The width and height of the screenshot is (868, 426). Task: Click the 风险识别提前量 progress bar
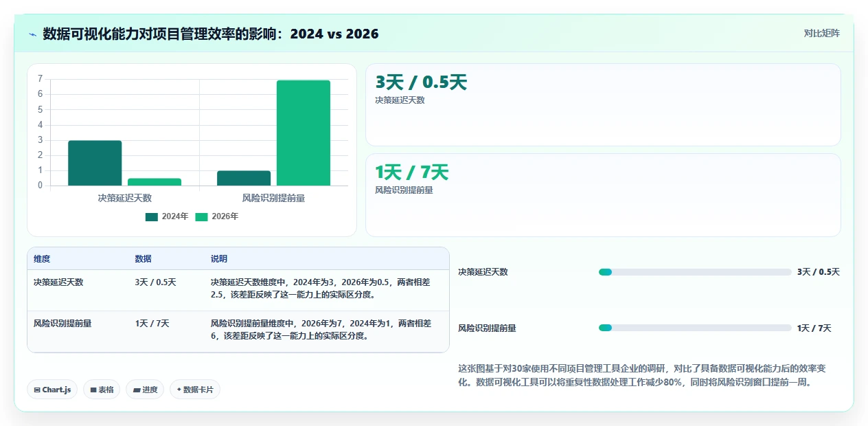pyautogui.click(x=695, y=328)
